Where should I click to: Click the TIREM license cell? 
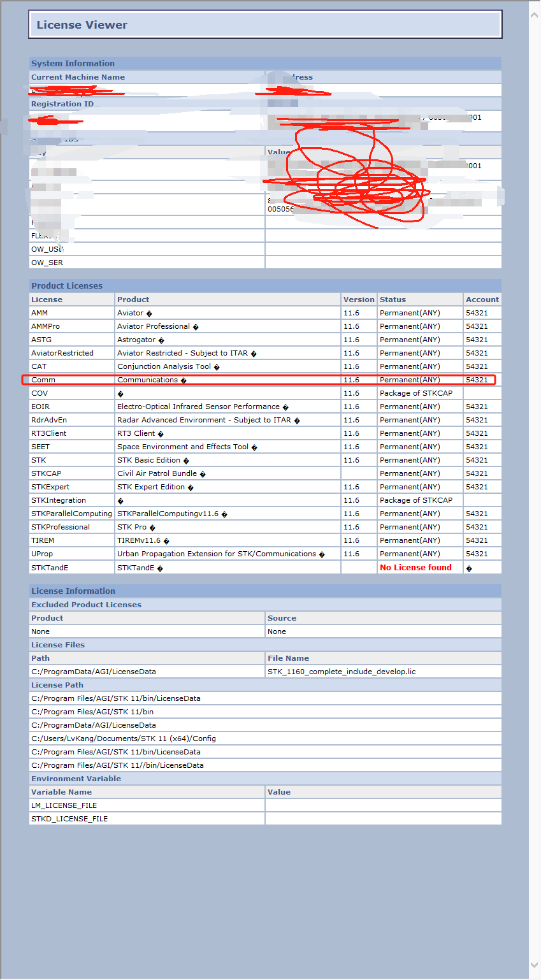[x=72, y=540]
